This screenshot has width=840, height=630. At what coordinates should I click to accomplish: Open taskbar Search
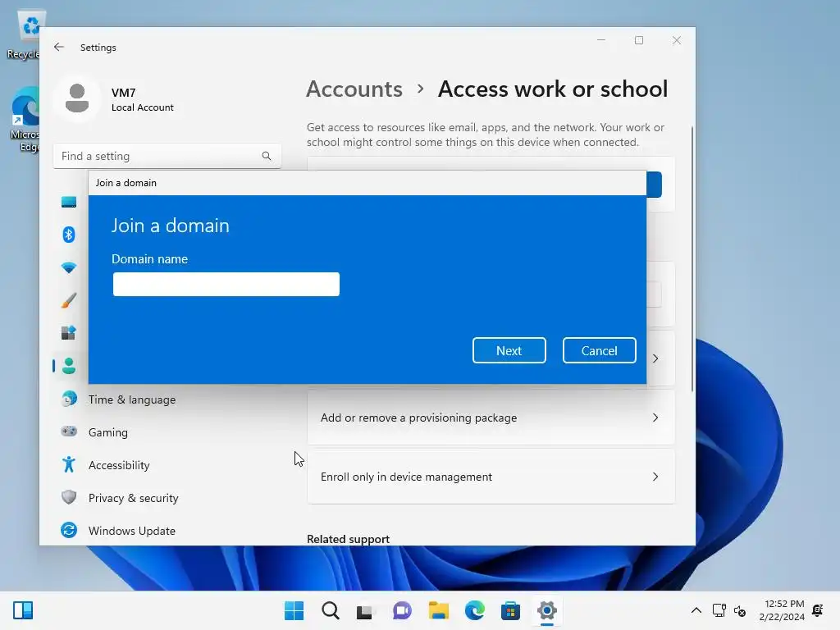pos(330,610)
